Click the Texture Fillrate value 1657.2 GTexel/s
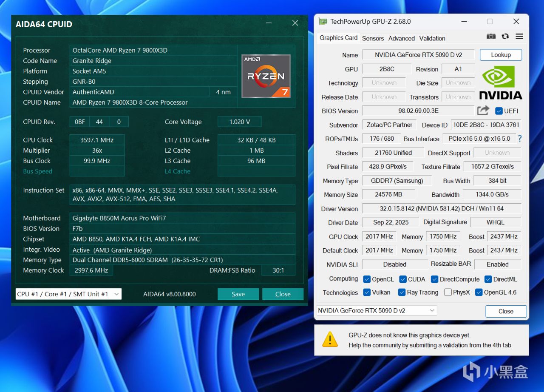Viewport: 544px width, 392px height. click(492, 167)
